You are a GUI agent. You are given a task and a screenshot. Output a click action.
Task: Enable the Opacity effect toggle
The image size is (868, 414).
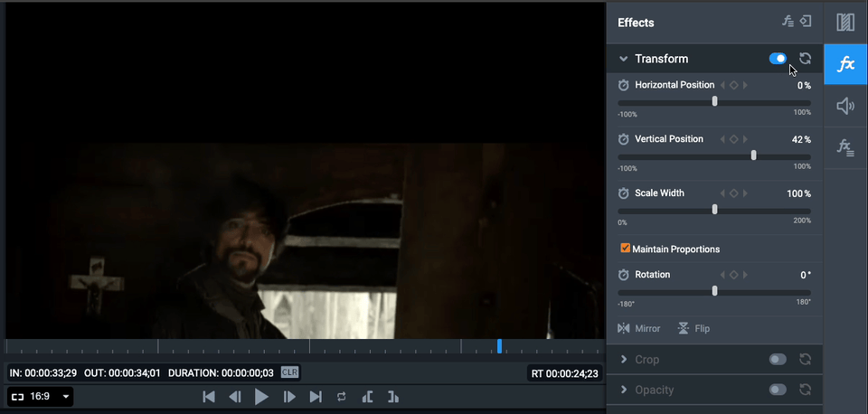[778, 390]
